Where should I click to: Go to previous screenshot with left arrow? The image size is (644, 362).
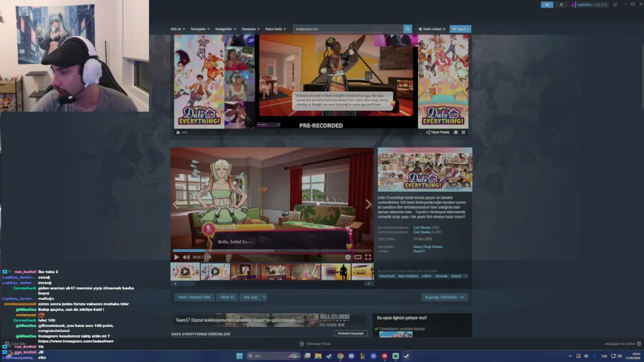point(176,204)
